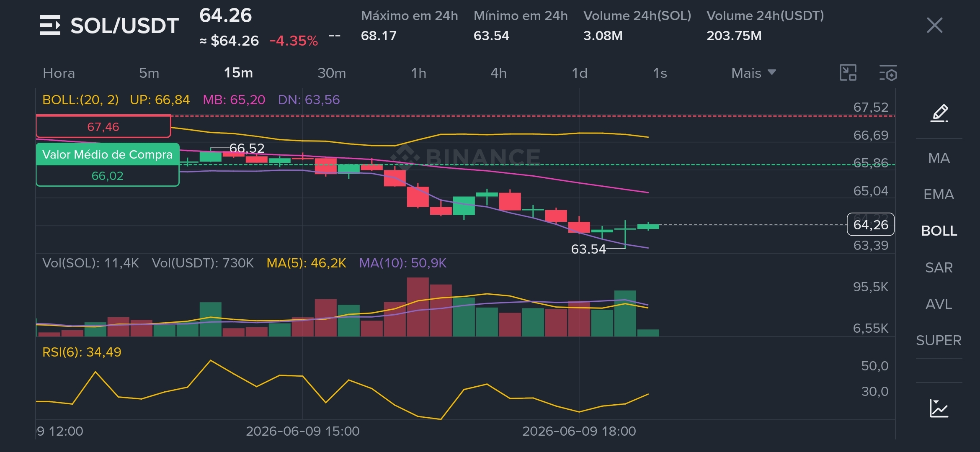Tap the DN: 63,56 band value

pyautogui.click(x=309, y=100)
